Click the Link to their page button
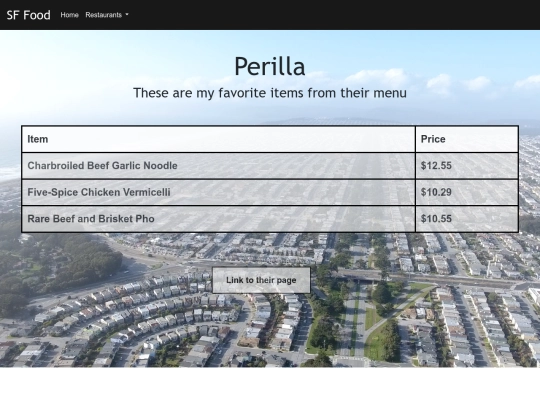 [261, 280]
